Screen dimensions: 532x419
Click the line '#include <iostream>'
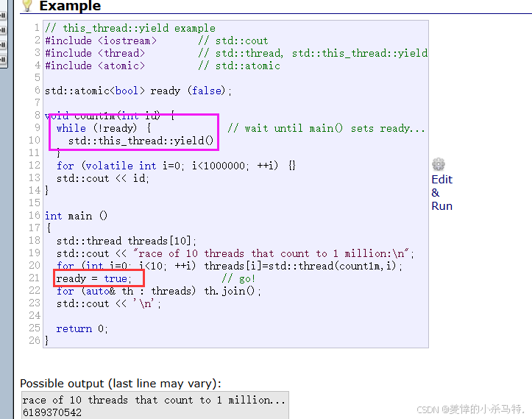pos(101,41)
